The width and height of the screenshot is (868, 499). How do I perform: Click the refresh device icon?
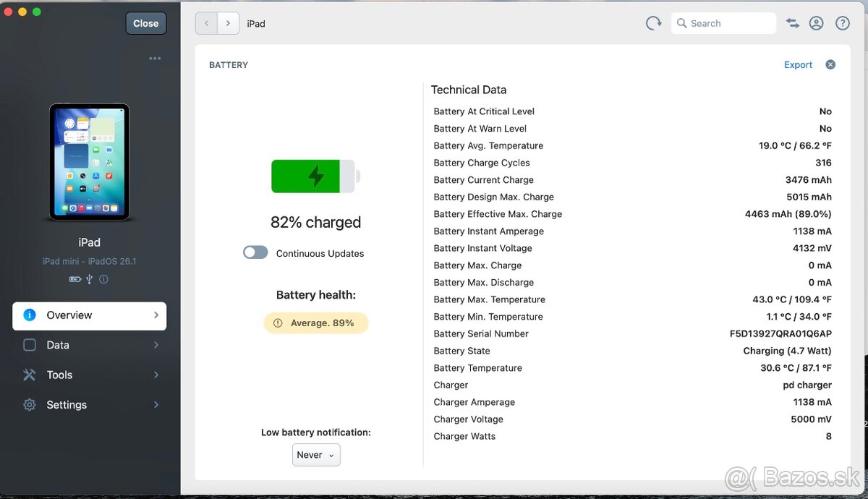point(653,23)
